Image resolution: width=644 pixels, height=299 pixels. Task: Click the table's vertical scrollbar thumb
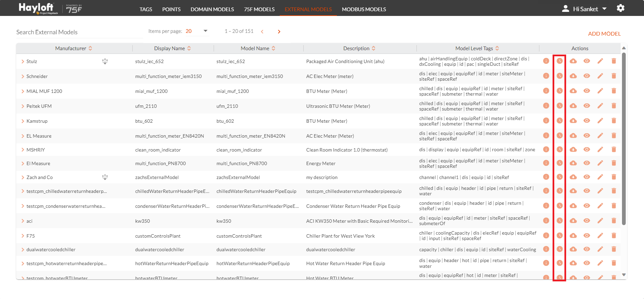coord(624,138)
